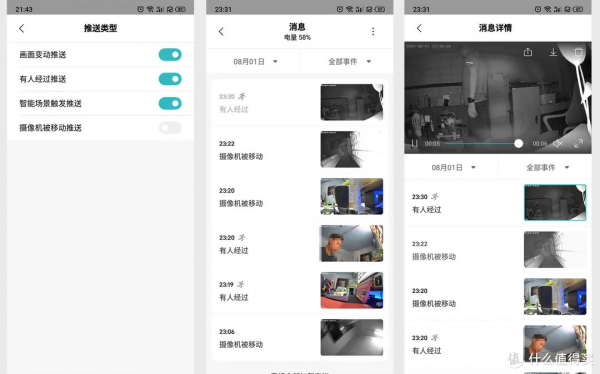Select highlighted 23:30 thumbnail in 消息详情 list
Viewport: 600px width, 374px height.
(555, 203)
